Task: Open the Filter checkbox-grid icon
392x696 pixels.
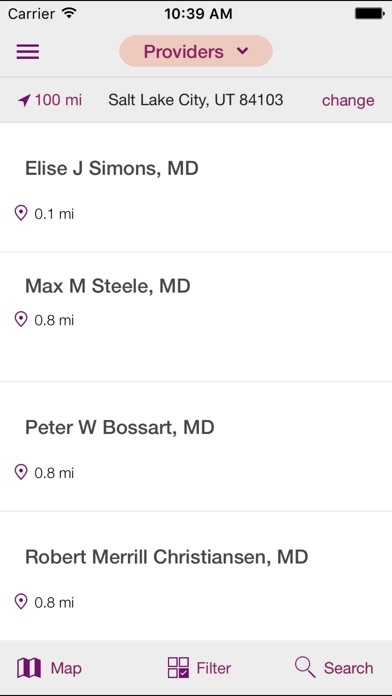Action: tap(178, 668)
